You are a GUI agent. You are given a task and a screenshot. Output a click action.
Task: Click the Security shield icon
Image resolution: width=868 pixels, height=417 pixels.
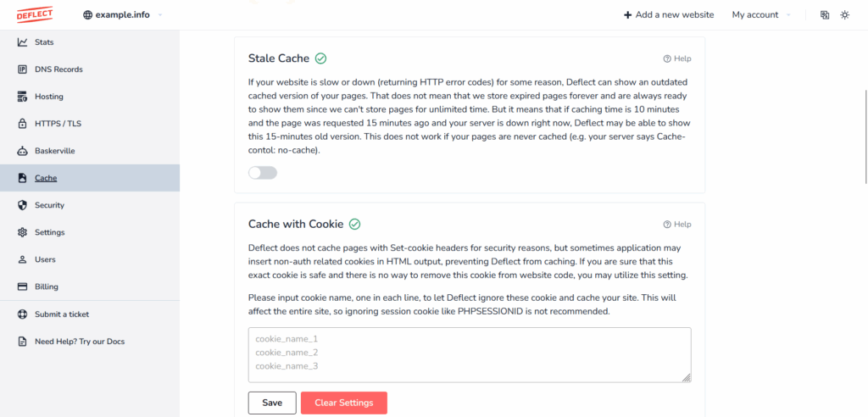pyautogui.click(x=22, y=205)
